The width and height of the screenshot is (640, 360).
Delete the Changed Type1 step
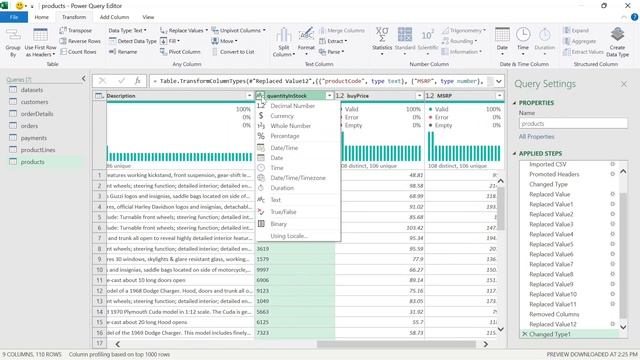click(524, 334)
